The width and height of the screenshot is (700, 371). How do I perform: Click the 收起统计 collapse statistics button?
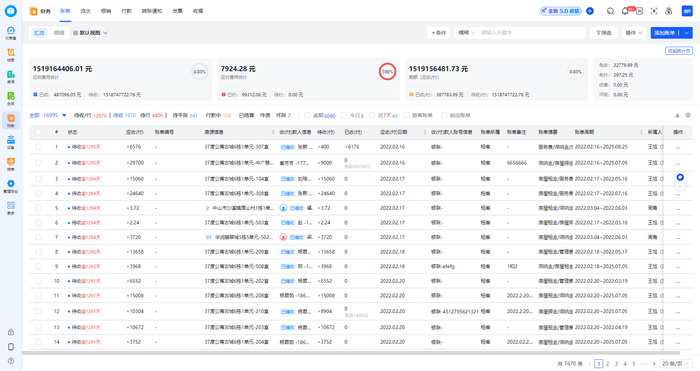679,51
